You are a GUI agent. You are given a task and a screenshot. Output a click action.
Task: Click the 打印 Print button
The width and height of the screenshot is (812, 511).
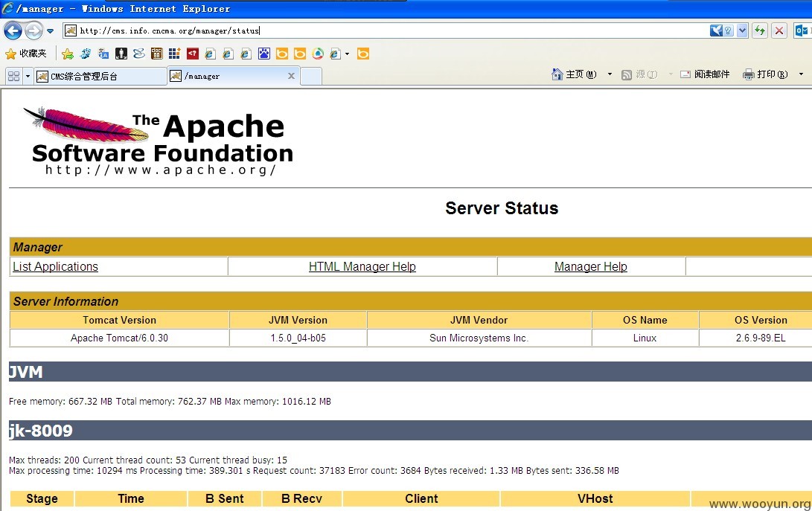(x=765, y=74)
